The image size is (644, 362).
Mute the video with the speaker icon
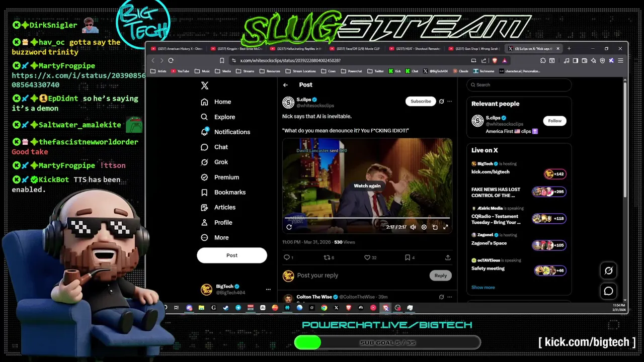tap(413, 227)
